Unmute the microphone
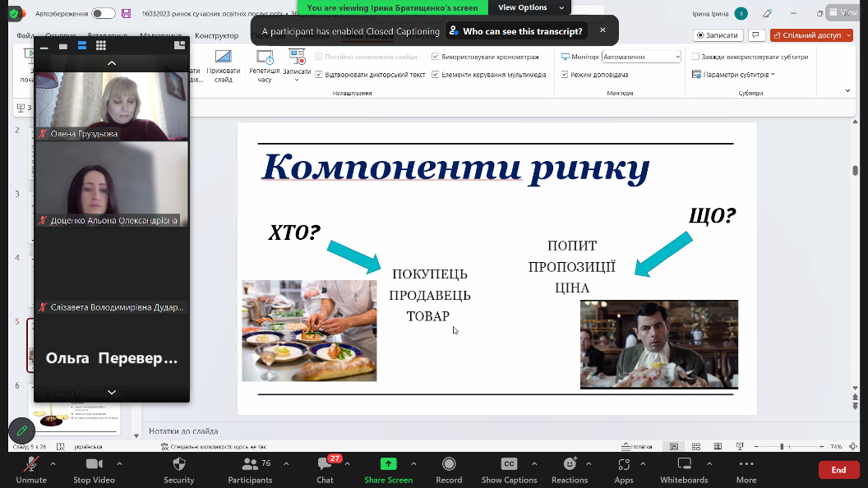This screenshot has height=488, width=868. pos(31,464)
